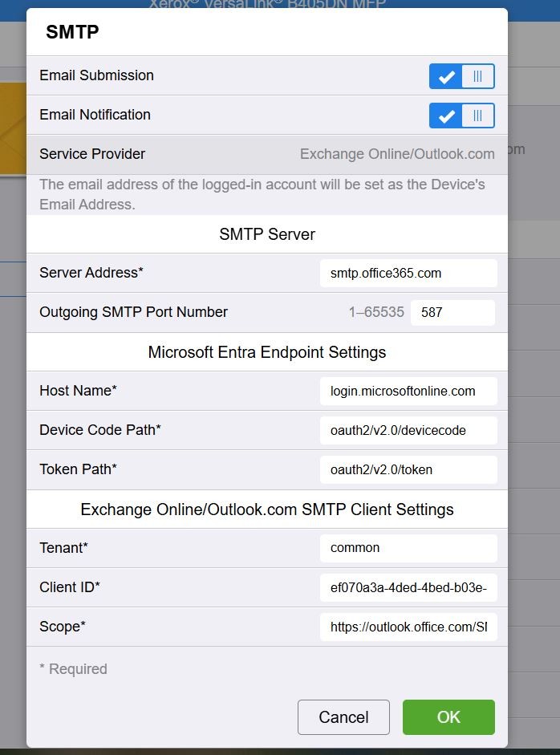Edit the Device Code Path field
The height and width of the screenshot is (755, 560).
408,430
